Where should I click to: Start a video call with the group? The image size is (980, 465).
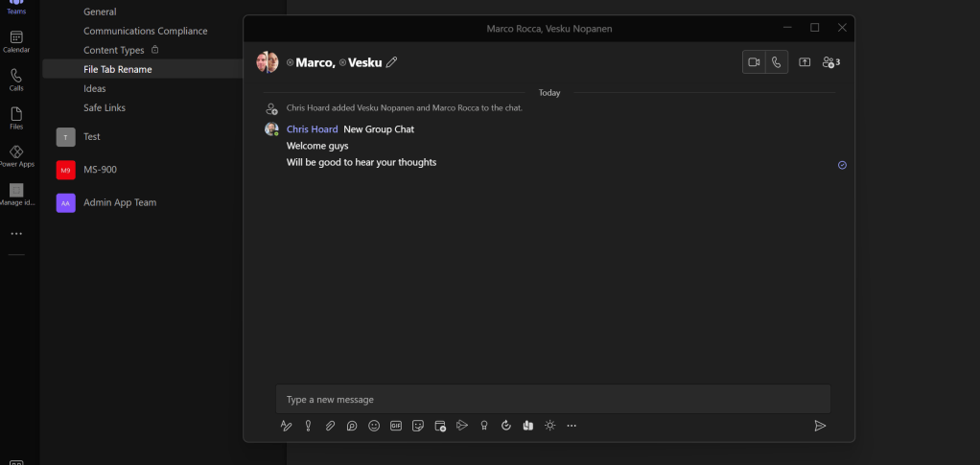click(754, 62)
